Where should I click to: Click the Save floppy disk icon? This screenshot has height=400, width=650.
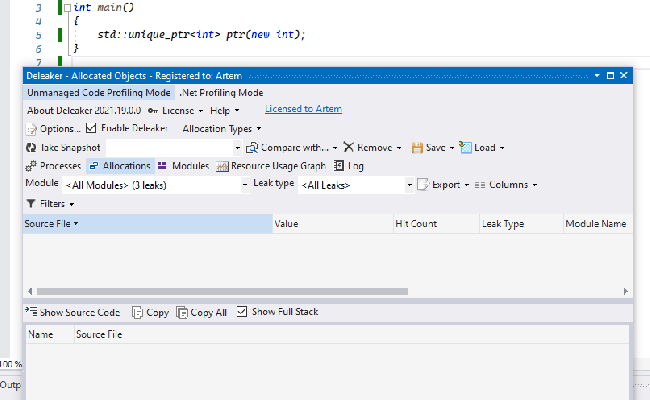pyautogui.click(x=417, y=148)
